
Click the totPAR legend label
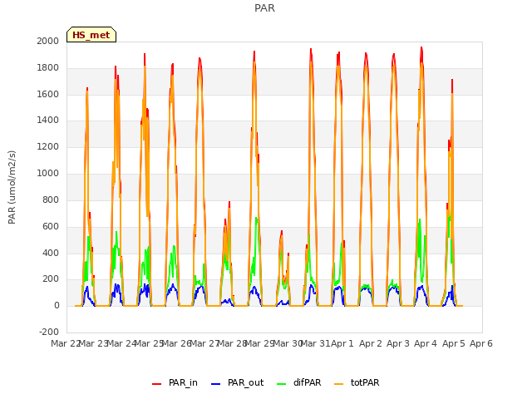(x=365, y=382)
